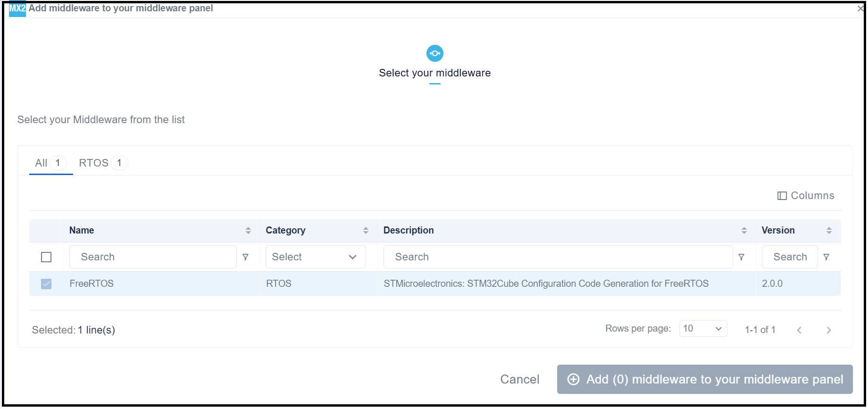Open the Category Select dropdown
This screenshot has height=409, width=868.
pos(315,257)
